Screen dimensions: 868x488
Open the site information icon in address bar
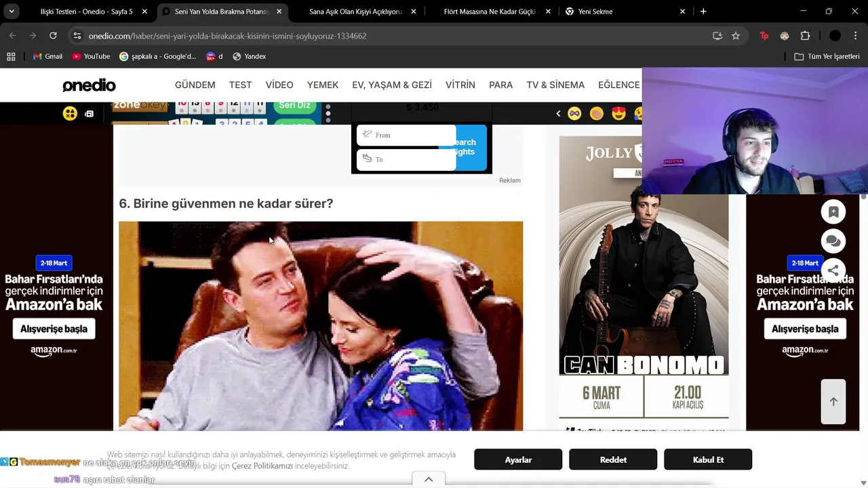tap(77, 36)
